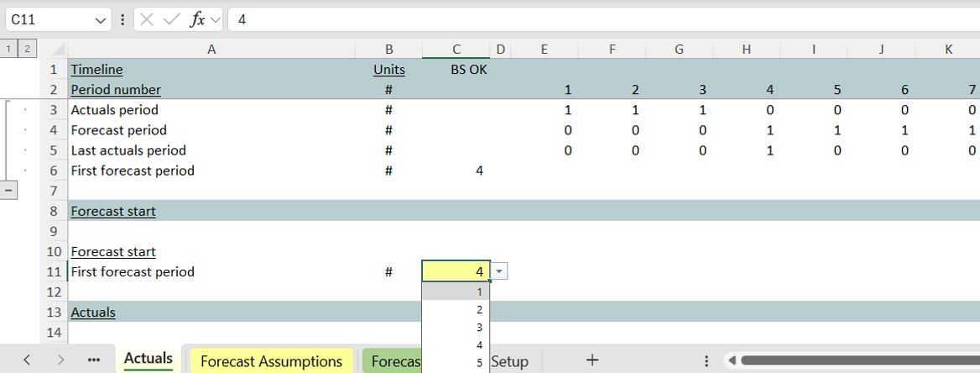Open the hidden sheets list ellipsis
Screen dimensions: 980x373
point(94,360)
